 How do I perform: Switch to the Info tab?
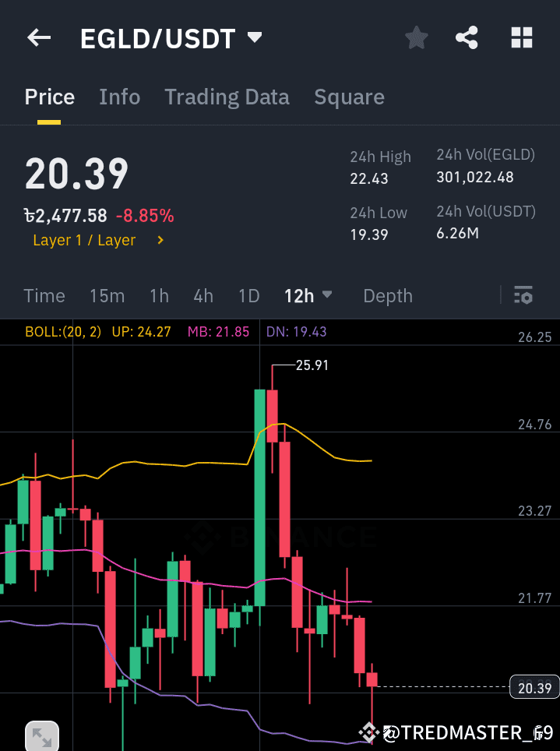(x=119, y=97)
